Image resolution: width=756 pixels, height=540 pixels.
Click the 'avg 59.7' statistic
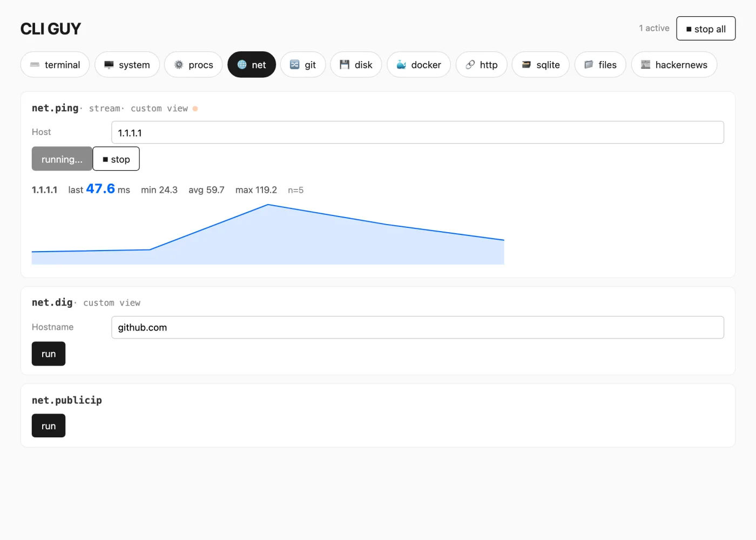coord(206,190)
